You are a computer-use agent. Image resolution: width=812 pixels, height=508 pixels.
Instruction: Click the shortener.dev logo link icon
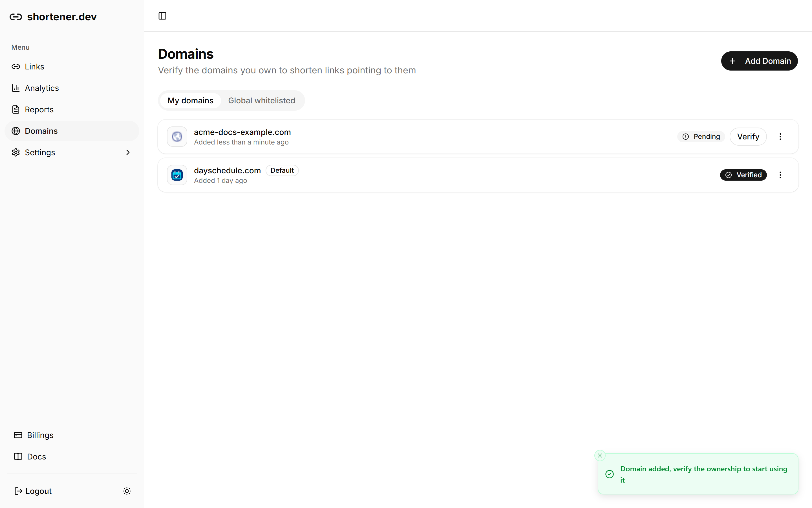(16, 17)
